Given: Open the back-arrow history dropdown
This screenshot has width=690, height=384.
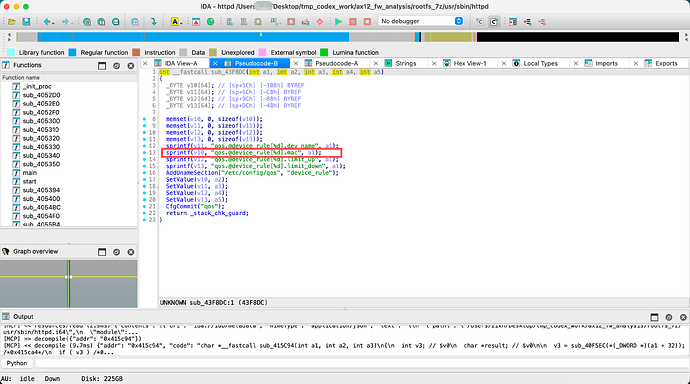Looking at the screenshot, I should (x=53, y=22).
